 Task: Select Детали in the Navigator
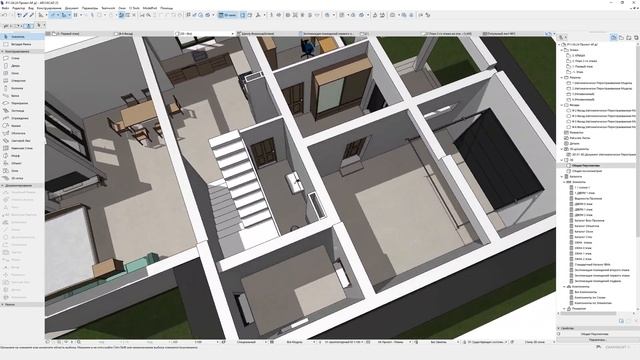574,144
